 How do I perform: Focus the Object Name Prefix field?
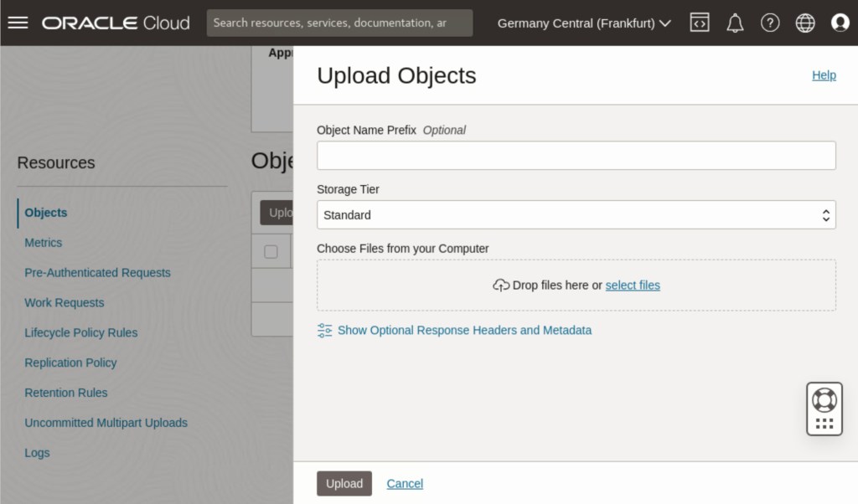(576, 156)
